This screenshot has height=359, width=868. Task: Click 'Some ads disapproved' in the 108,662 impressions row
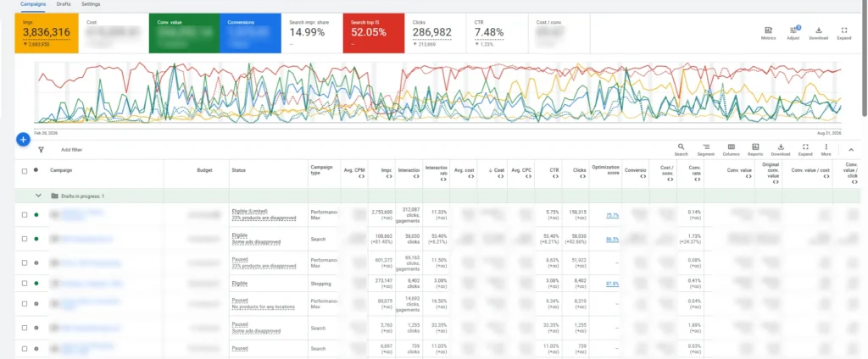(256, 241)
